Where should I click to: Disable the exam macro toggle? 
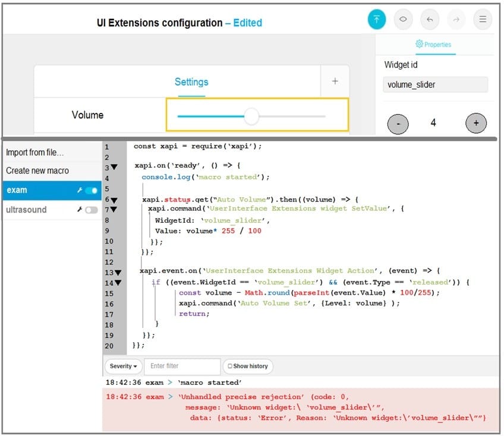pyautogui.click(x=92, y=191)
